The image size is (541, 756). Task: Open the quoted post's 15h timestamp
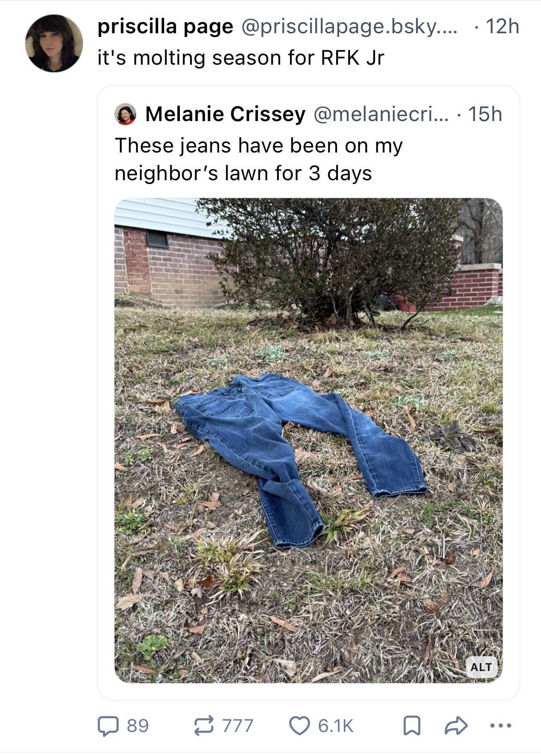(x=485, y=114)
